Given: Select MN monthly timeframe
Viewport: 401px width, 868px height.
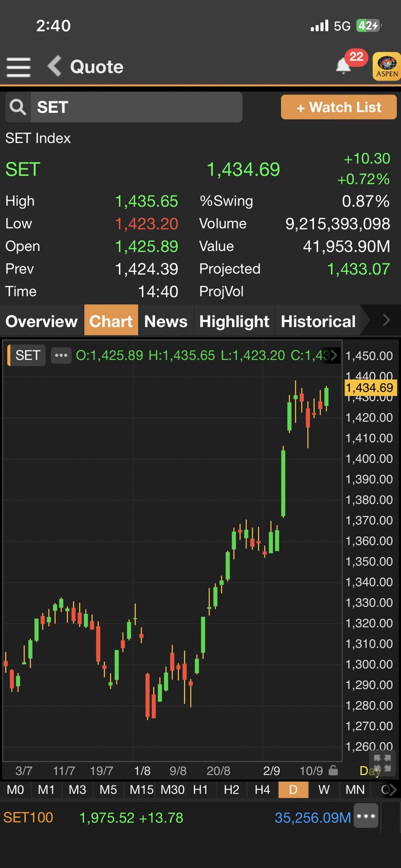Looking at the screenshot, I should 355,790.
